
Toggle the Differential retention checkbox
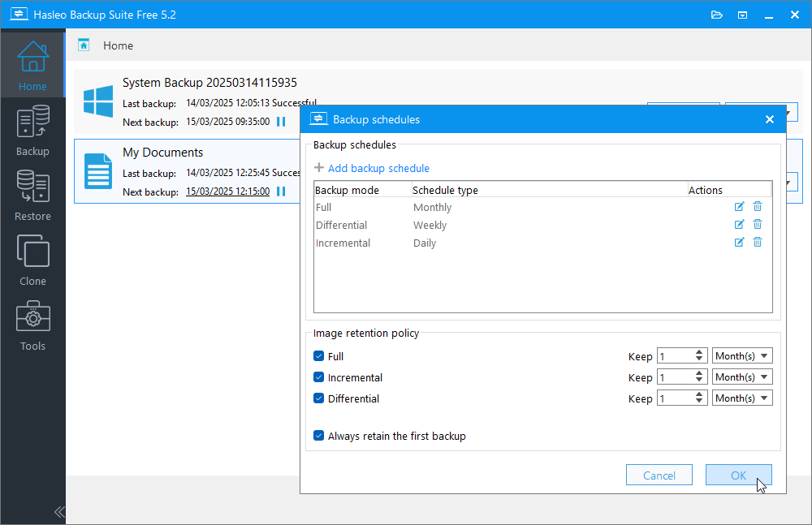click(x=318, y=398)
